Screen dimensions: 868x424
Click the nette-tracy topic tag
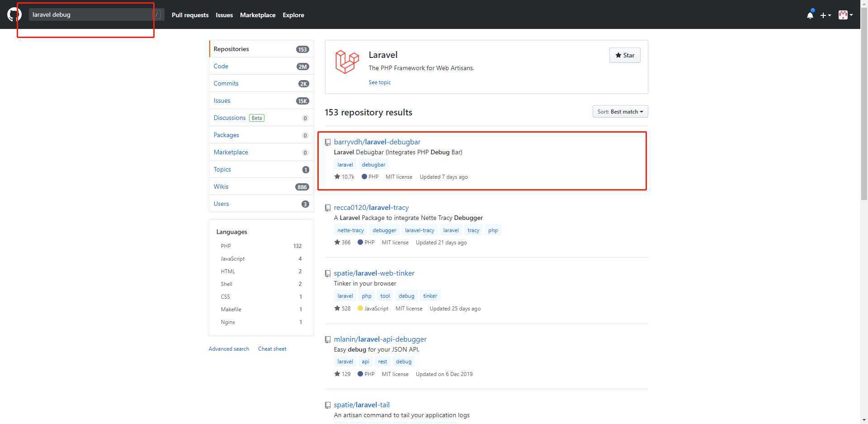tap(350, 230)
